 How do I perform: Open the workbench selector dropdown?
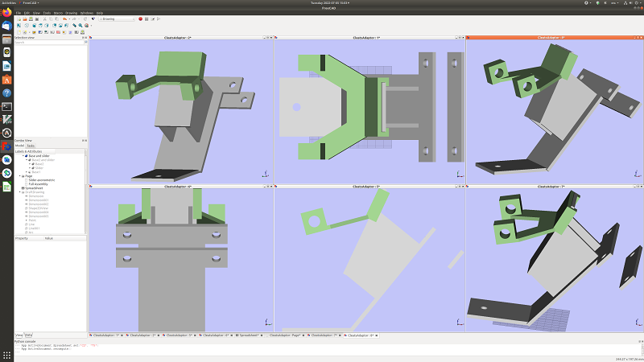[118, 19]
